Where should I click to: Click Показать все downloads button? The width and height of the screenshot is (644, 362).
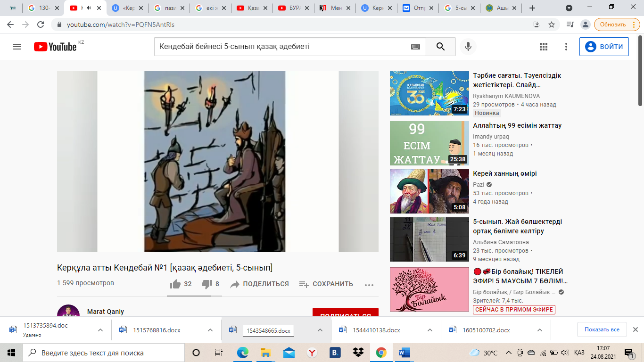[602, 329]
